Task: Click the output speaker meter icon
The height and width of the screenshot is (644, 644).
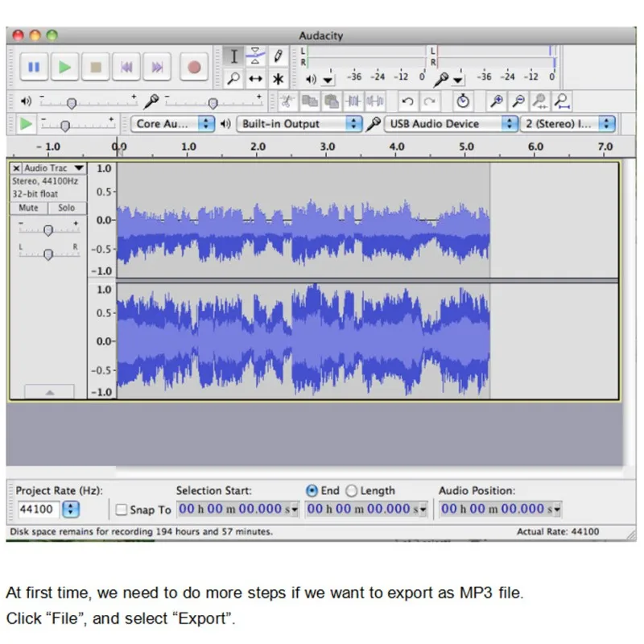Action: click(x=312, y=79)
